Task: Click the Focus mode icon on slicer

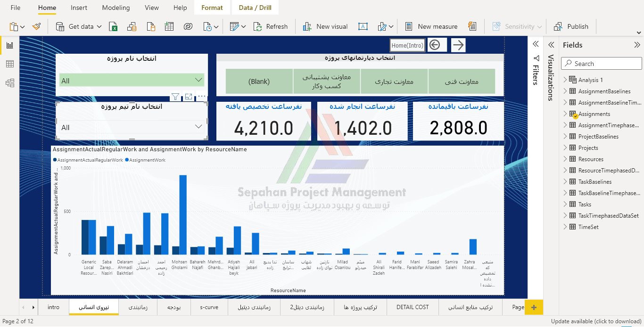Action: [189, 97]
